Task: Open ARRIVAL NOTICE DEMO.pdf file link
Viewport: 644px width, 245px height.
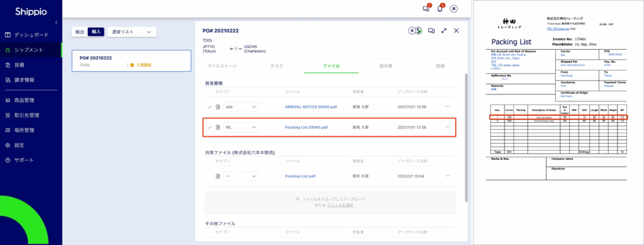Action: pyautogui.click(x=311, y=107)
